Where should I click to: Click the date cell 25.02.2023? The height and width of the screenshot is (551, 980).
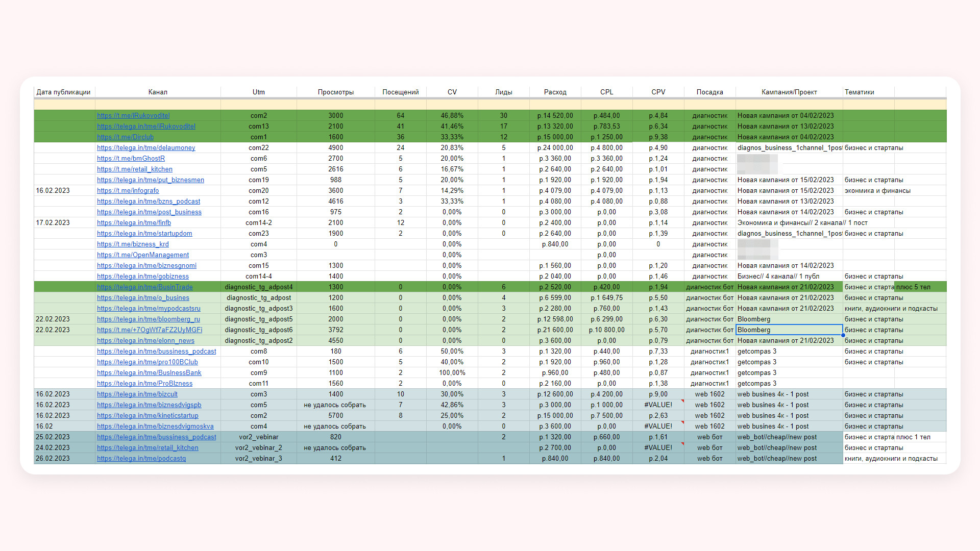[x=53, y=437]
